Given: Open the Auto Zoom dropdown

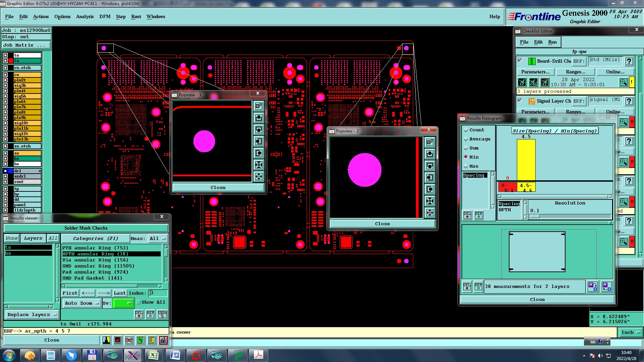Looking at the screenshot, I should pyautogui.click(x=82, y=303).
